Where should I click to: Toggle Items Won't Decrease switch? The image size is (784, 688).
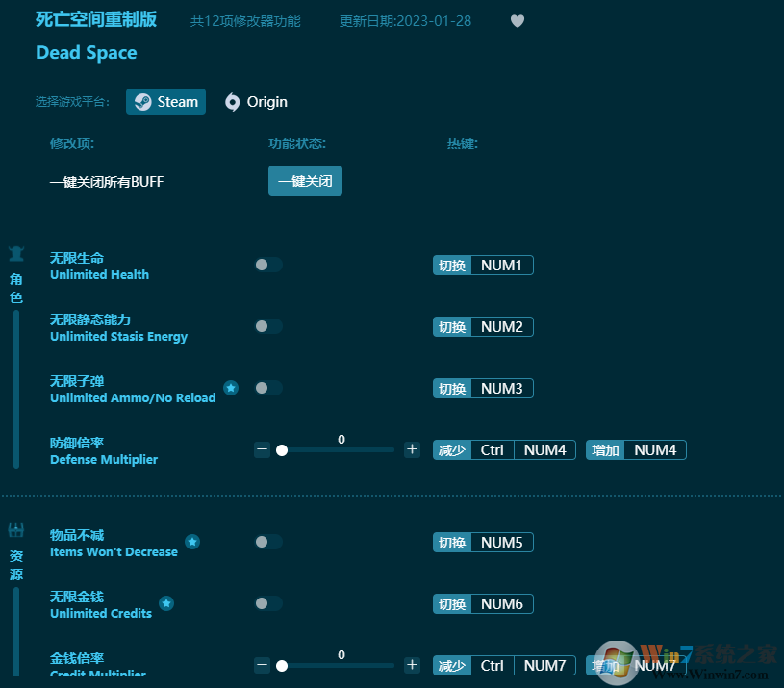coord(268,542)
